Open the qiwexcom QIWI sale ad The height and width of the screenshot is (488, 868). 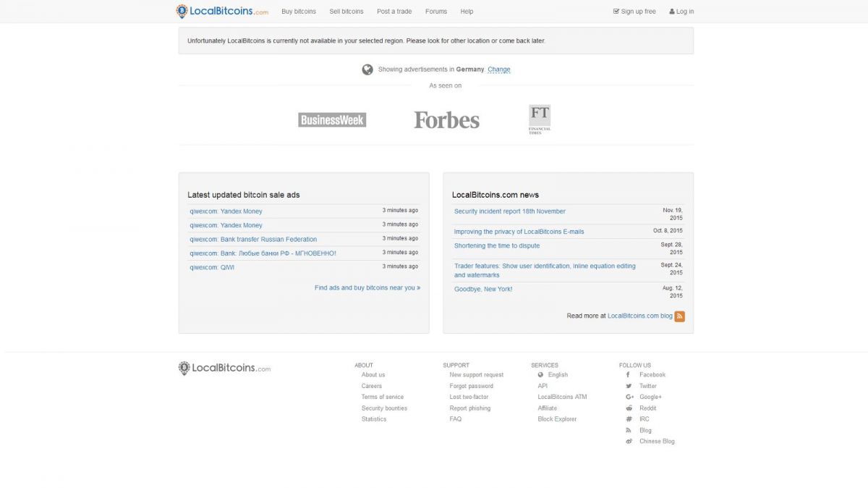[212, 268]
